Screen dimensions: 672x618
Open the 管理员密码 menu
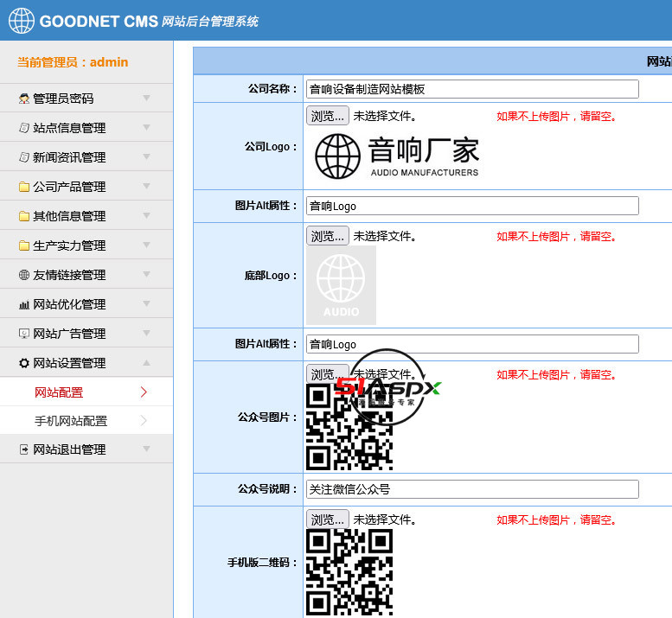tap(86, 98)
